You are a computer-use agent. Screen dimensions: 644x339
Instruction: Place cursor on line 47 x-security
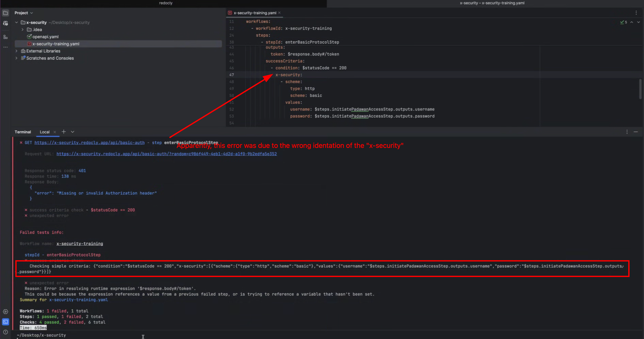(x=289, y=75)
